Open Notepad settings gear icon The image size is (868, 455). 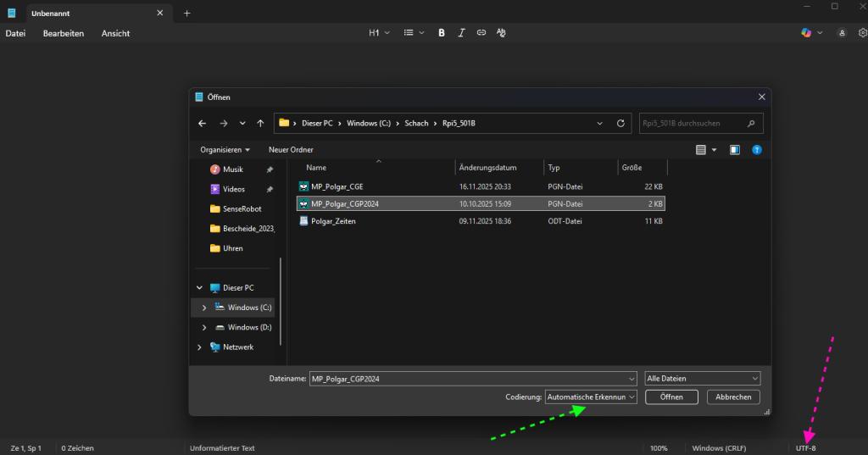coord(863,33)
